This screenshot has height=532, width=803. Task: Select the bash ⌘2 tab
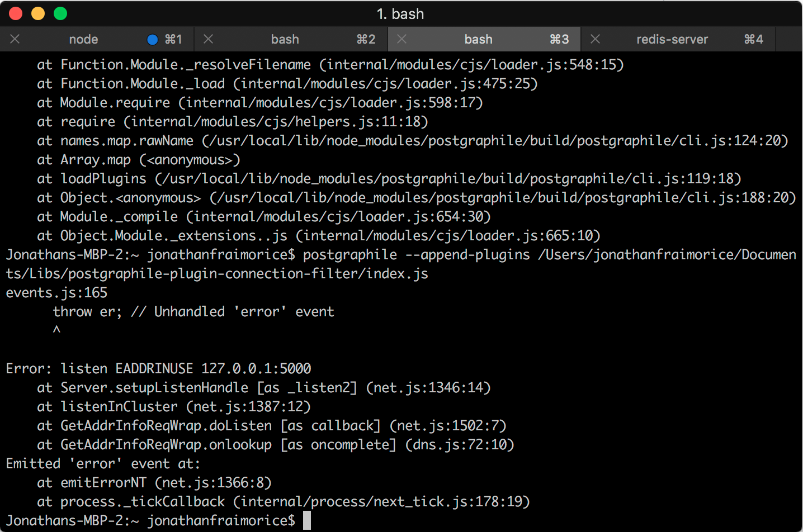pos(285,39)
